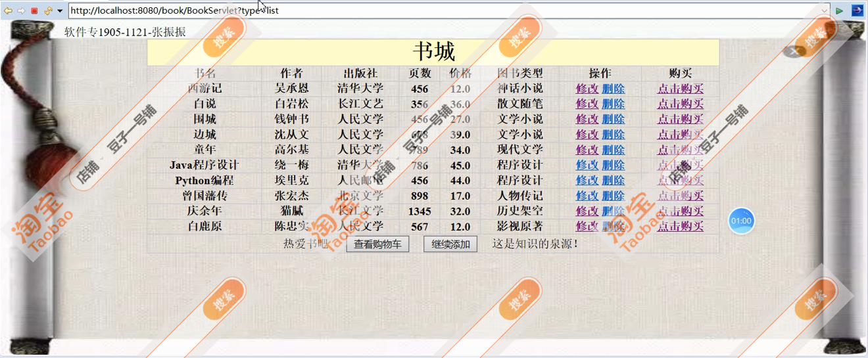Select the 书名 column header
The image size is (868, 358).
pos(205,74)
